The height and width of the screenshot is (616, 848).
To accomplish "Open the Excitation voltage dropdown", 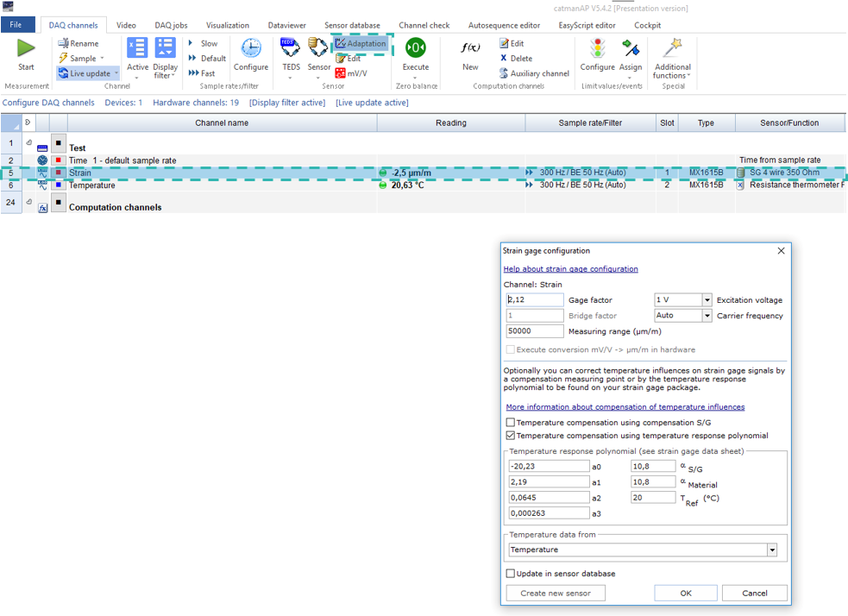I will 707,299.
